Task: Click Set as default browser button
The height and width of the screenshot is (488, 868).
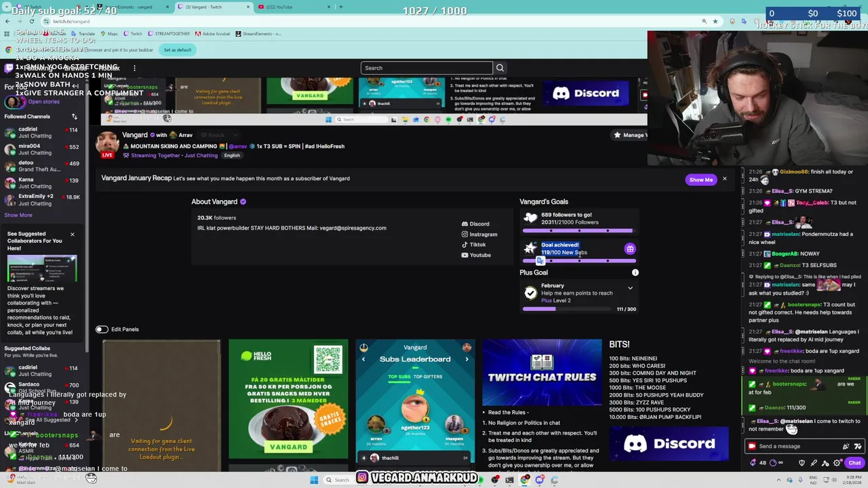Action: tap(178, 50)
